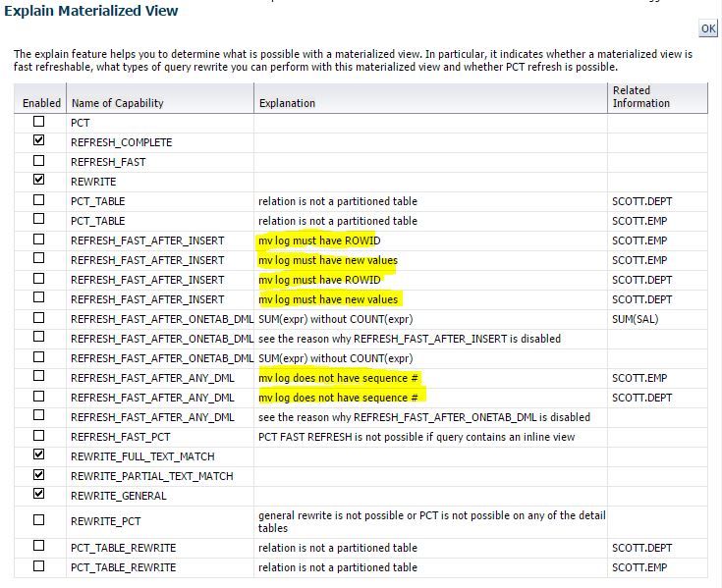722x588 pixels.
Task: Uncheck the REWRITE capability checkbox
Action: click(39, 181)
